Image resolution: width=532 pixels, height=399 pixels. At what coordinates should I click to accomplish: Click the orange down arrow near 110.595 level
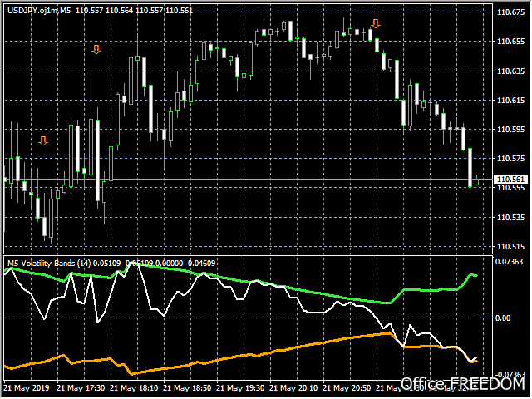coord(43,140)
